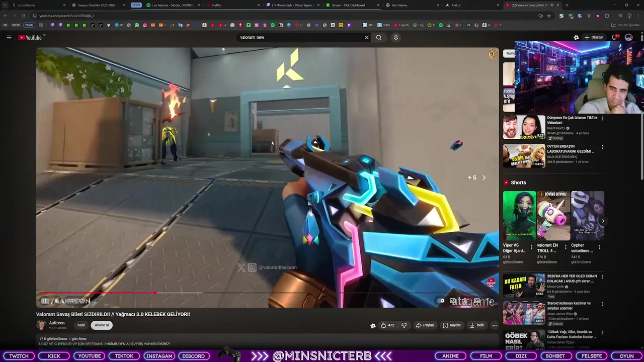Open menu for Dünyanın En Çok İzlenen video

pos(602,118)
